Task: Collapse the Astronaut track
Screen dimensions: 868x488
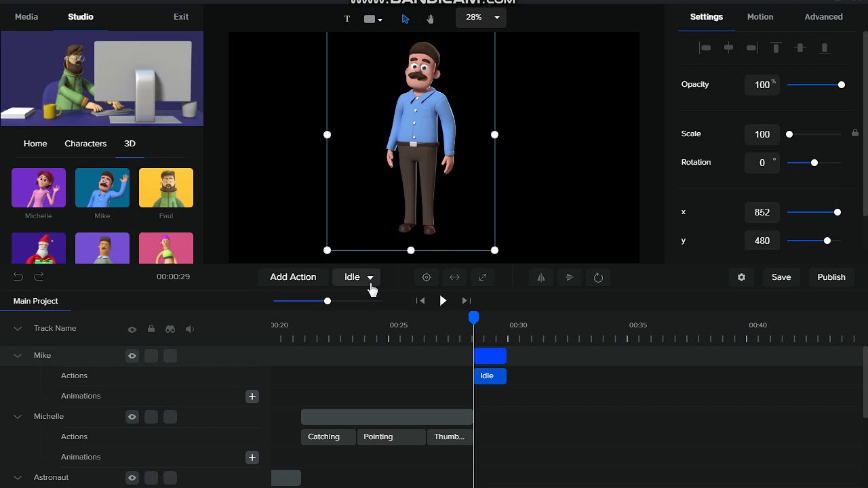Action: [18, 478]
